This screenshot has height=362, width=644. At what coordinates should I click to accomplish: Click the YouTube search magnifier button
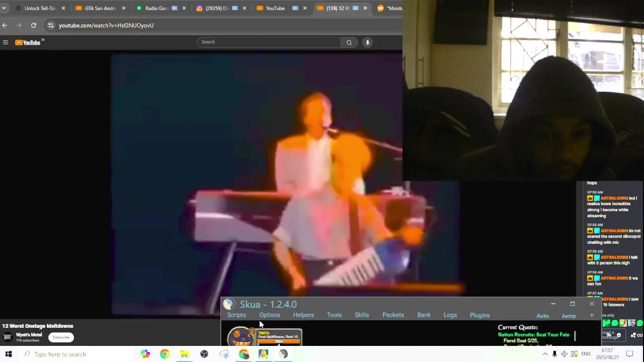(349, 42)
